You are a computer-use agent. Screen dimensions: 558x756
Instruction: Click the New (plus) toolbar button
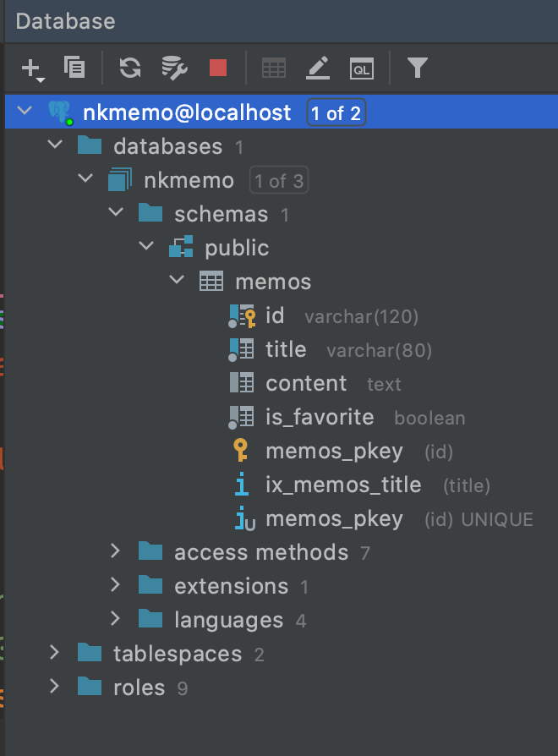[x=33, y=68]
